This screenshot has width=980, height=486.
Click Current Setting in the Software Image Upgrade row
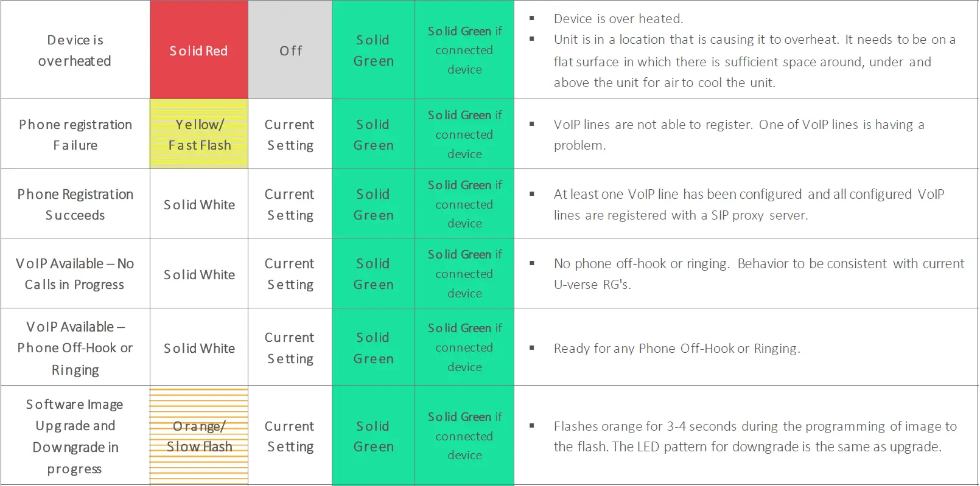(x=290, y=436)
